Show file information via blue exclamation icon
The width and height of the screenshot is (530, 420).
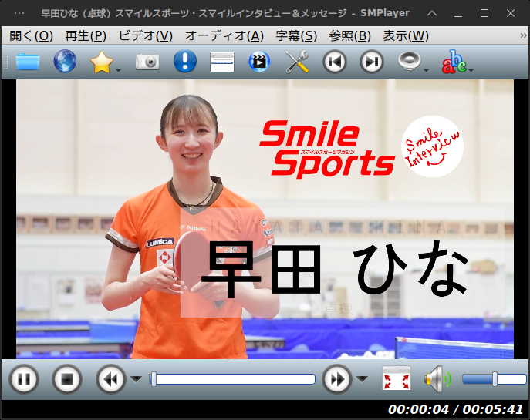pos(185,61)
